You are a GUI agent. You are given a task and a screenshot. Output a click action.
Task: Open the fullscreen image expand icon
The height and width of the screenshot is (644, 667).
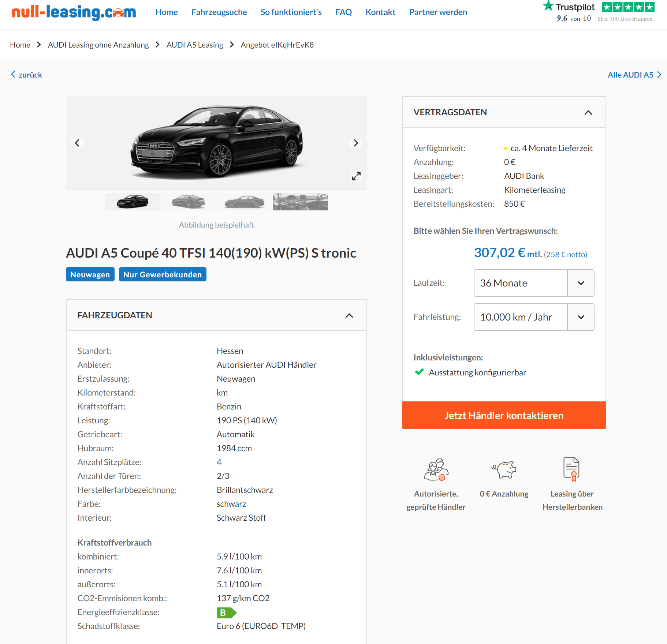click(x=356, y=176)
